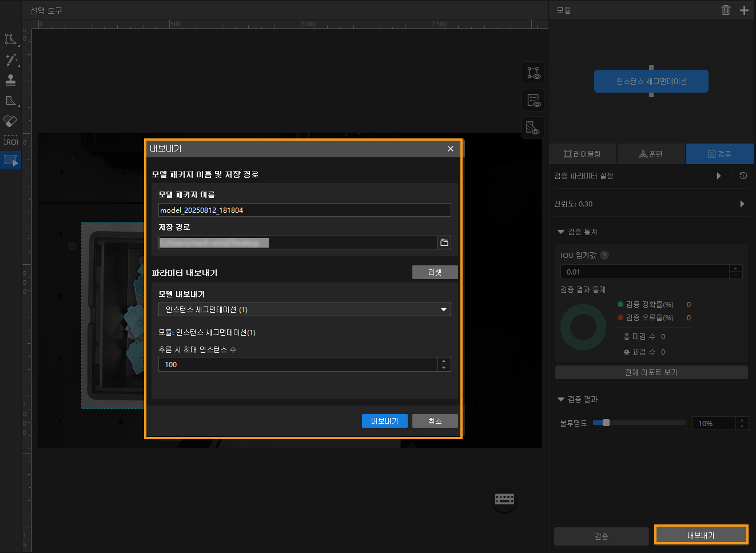Click the 저장 경로 path field
Viewport: 756px width, 553px height.
298,242
